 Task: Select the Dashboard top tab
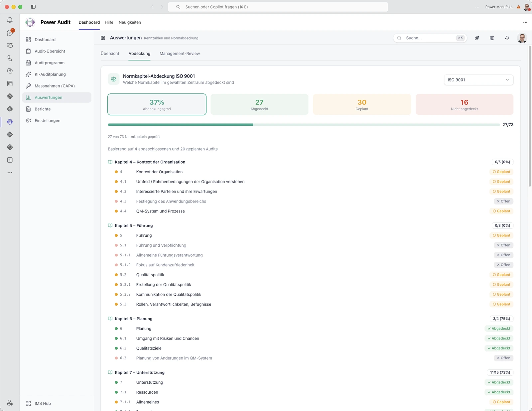89,22
